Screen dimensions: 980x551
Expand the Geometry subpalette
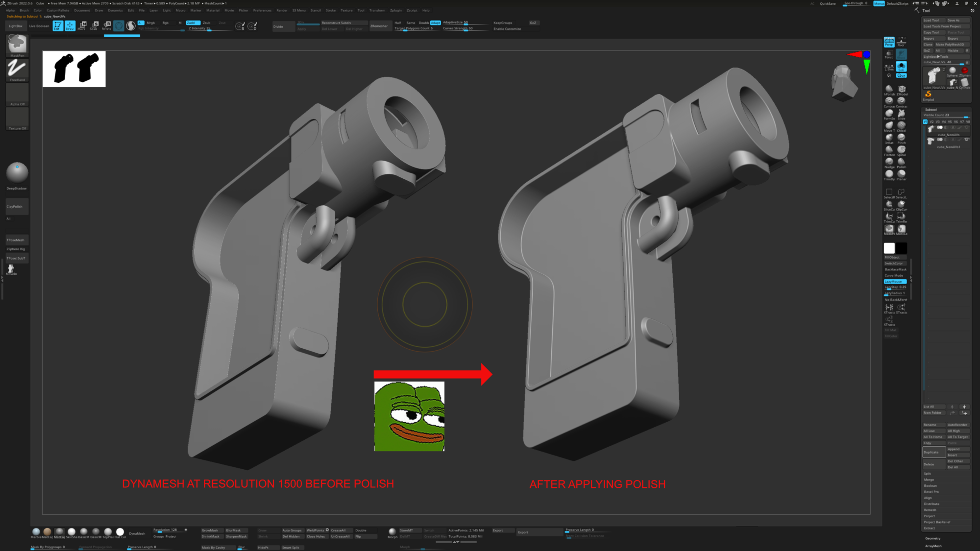tap(932, 538)
